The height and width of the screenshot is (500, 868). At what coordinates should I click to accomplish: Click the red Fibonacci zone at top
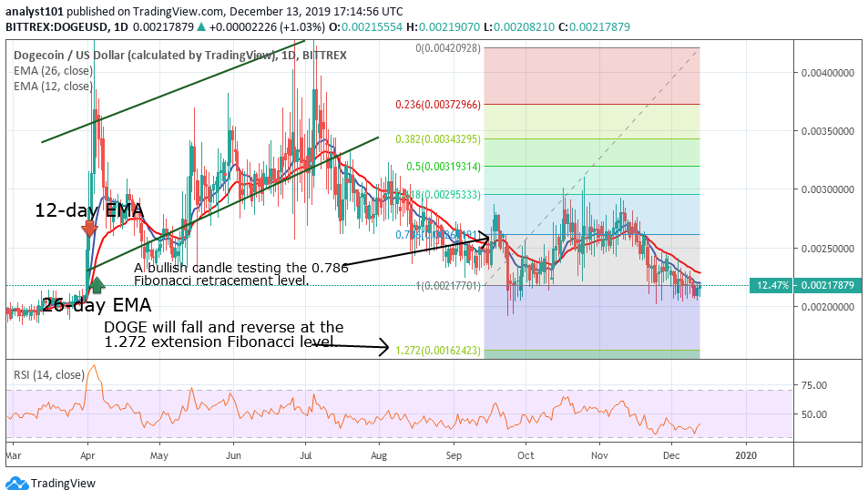click(592, 76)
